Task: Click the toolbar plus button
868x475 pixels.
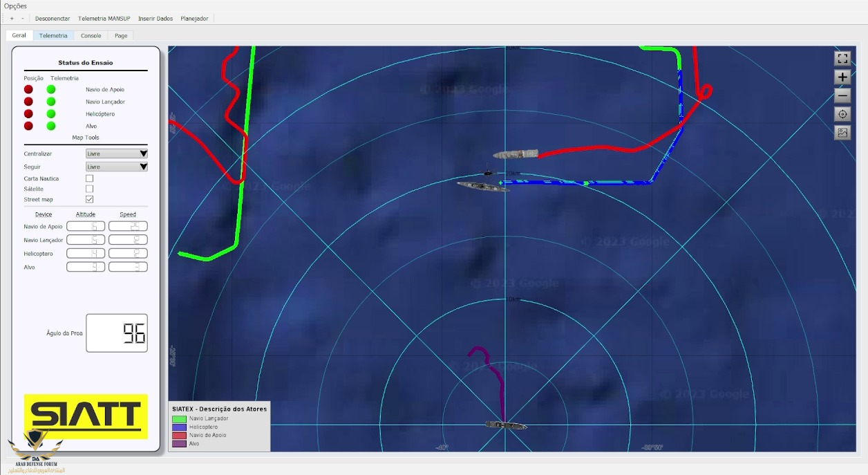Action: pos(12,19)
